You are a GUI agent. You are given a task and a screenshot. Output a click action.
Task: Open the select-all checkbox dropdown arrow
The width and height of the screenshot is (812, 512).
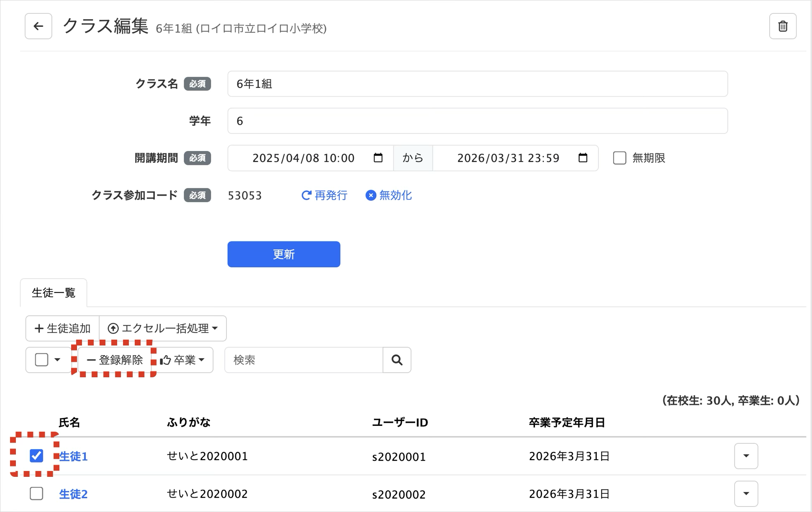pyautogui.click(x=57, y=360)
